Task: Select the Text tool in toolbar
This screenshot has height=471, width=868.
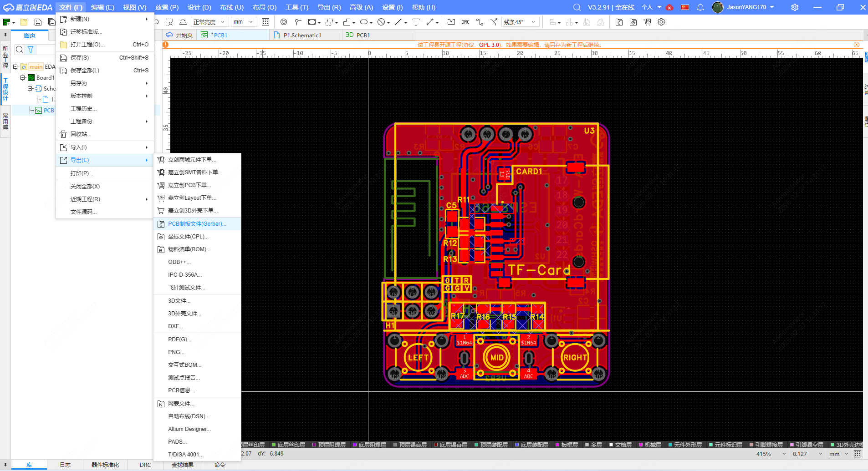Action: point(416,22)
